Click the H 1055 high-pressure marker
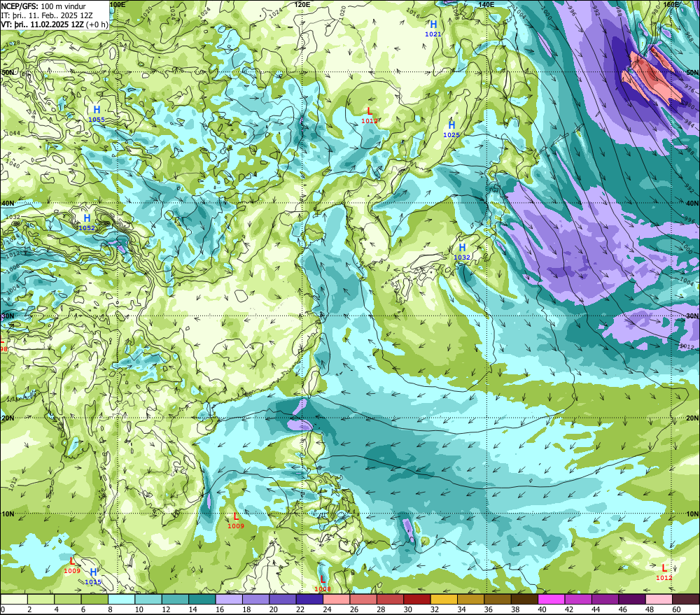Viewport: 700px width, 615px height. coord(97,113)
